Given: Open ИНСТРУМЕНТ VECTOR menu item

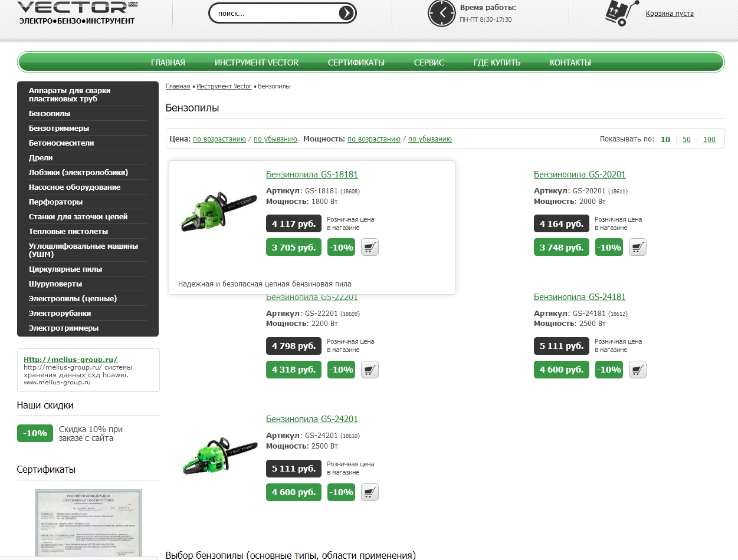Looking at the screenshot, I should click(x=257, y=62).
